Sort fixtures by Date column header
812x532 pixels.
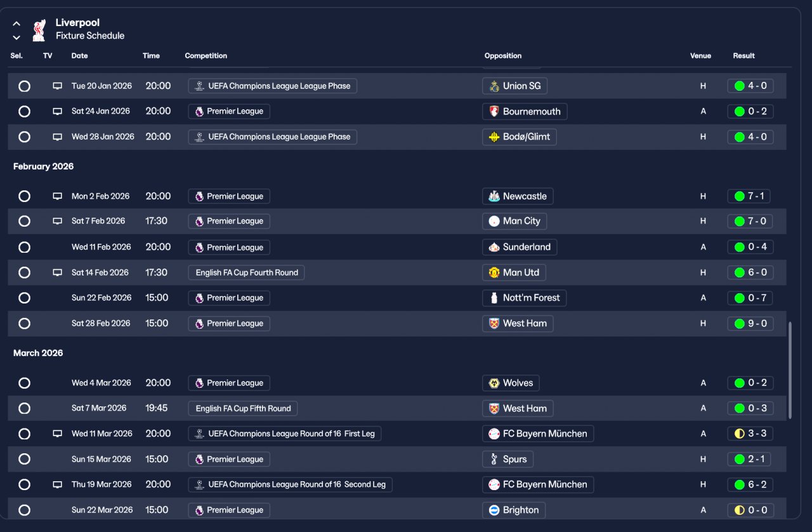tap(79, 56)
